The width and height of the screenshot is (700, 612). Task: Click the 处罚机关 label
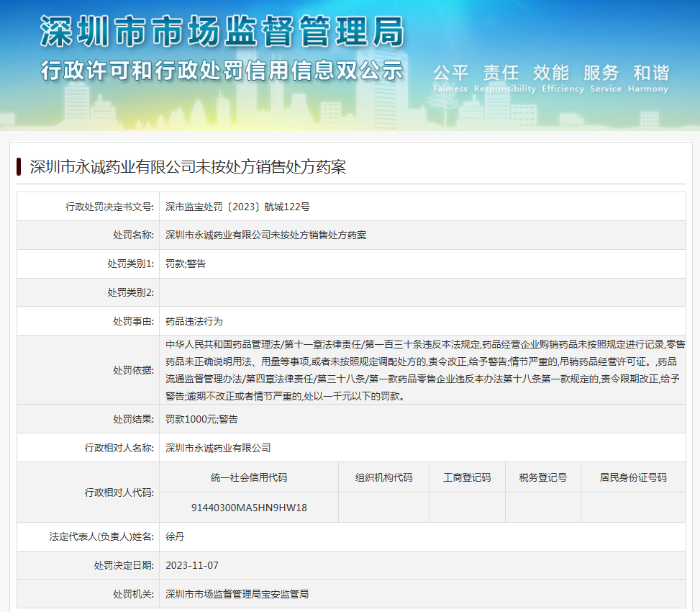tap(133, 594)
